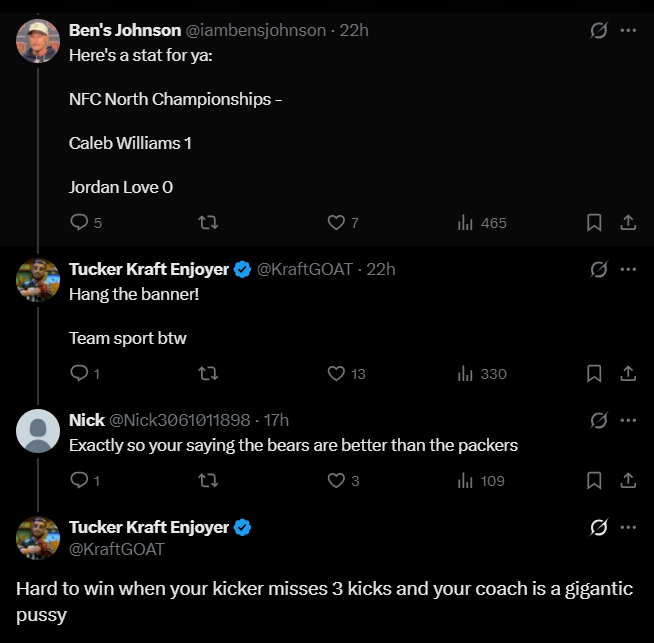Screen dimensions: 654x643
Task: Open Nick's default profile picture
Action: (38, 431)
